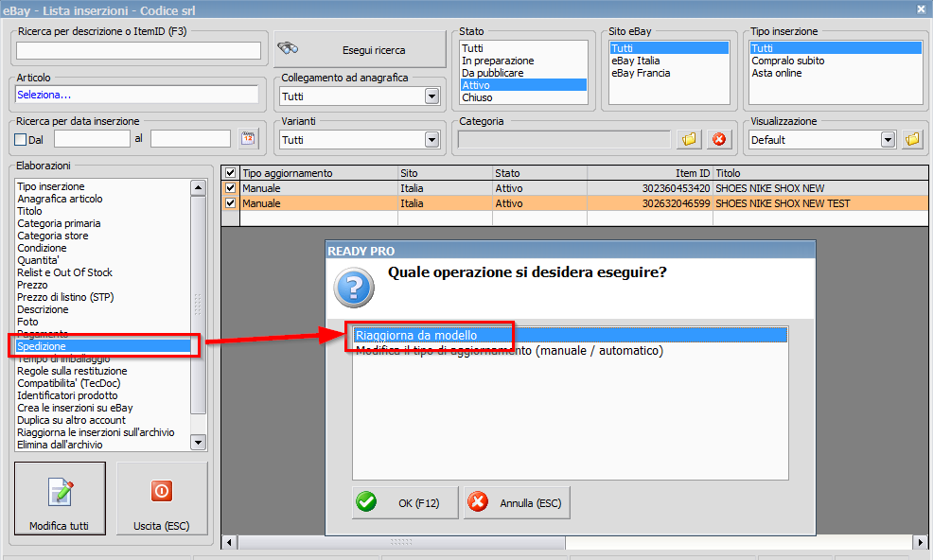Select Attivo in Stato list

tap(523, 85)
